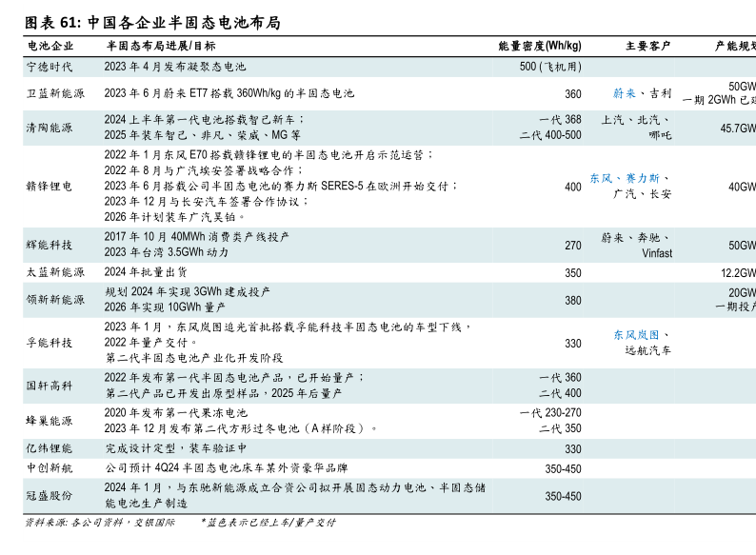Select the 冠盛股份 row label

(x=50, y=495)
